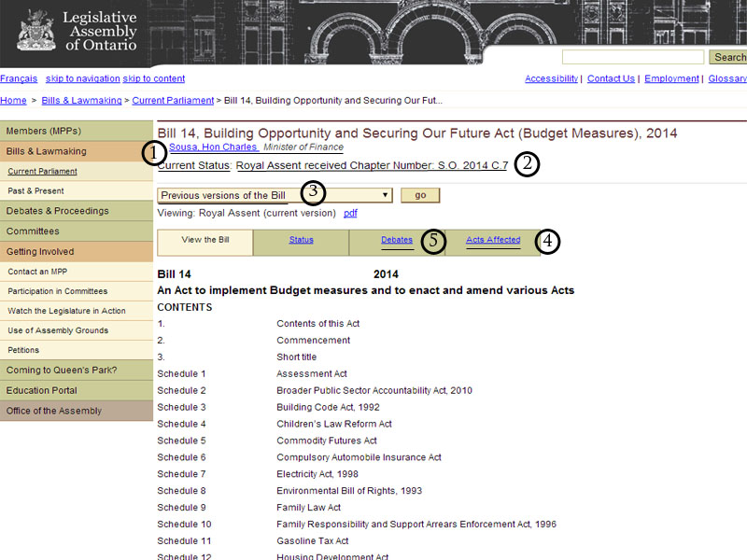
Task: Focus the search text field
Action: [633, 57]
